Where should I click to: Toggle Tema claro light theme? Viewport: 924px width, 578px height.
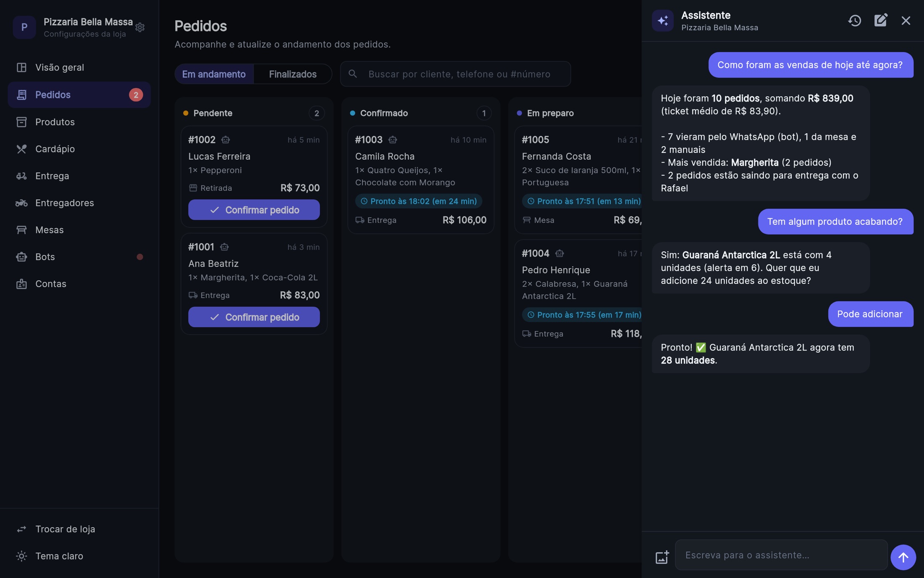click(79, 556)
